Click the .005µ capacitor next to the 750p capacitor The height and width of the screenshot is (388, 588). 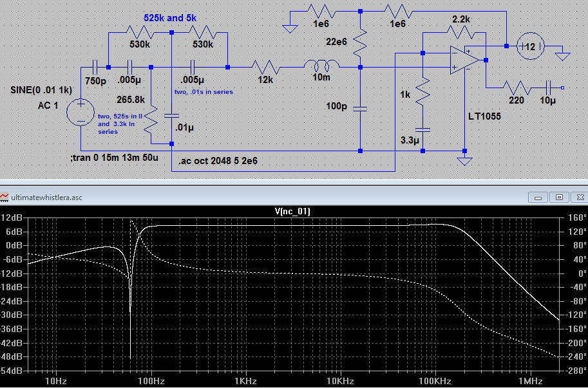tap(129, 68)
